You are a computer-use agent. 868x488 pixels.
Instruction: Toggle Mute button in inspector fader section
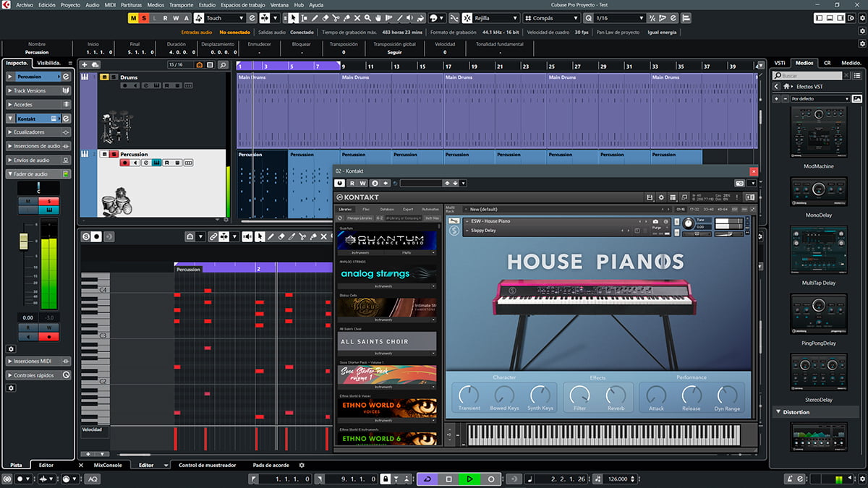[27, 201]
